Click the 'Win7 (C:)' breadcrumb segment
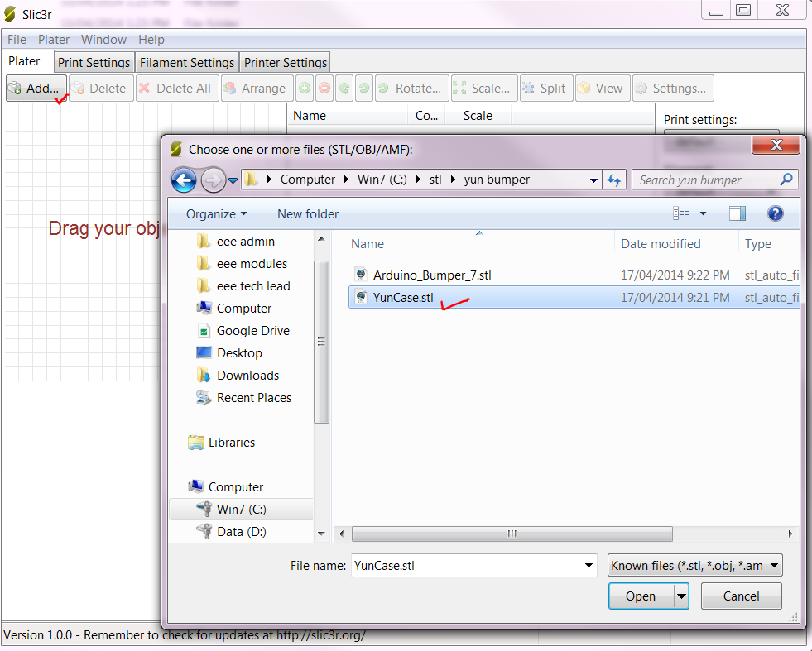 coord(382,180)
